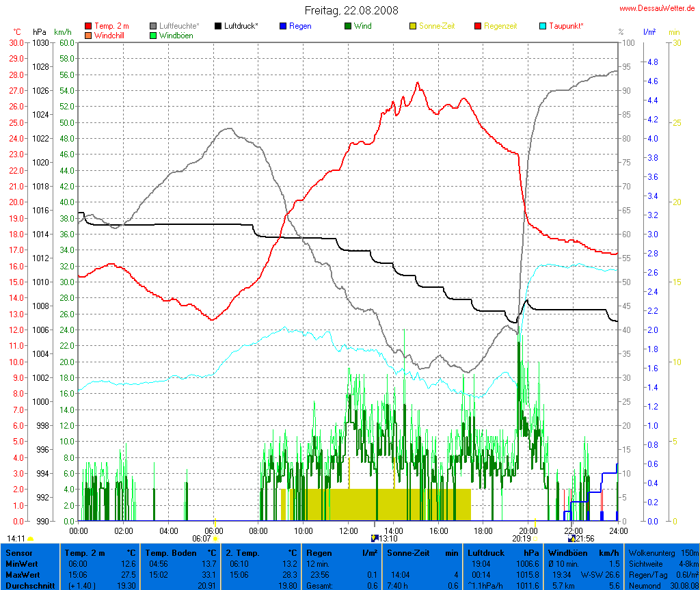
Task: Click the yellow Sonne-Zeit legend square
Action: click(414, 26)
